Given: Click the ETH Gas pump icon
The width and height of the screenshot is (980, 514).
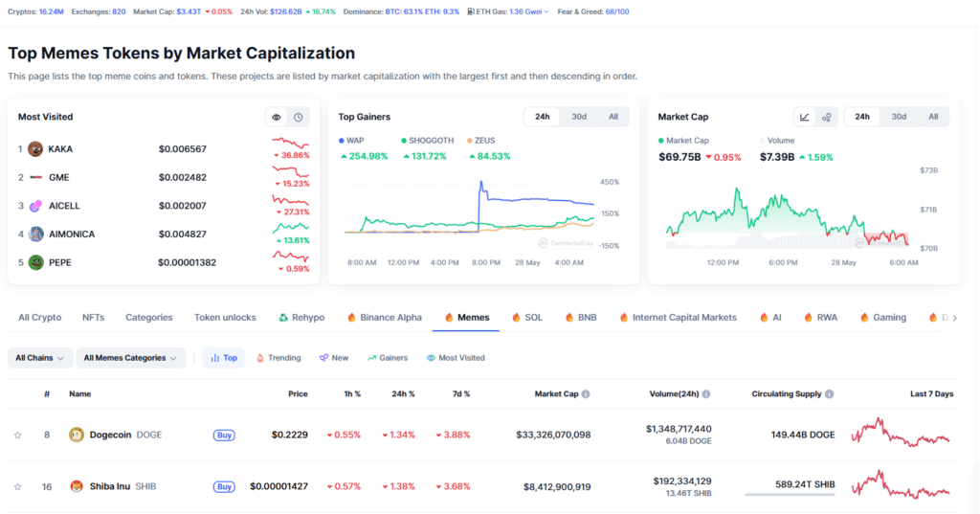Looking at the screenshot, I should pos(471,11).
